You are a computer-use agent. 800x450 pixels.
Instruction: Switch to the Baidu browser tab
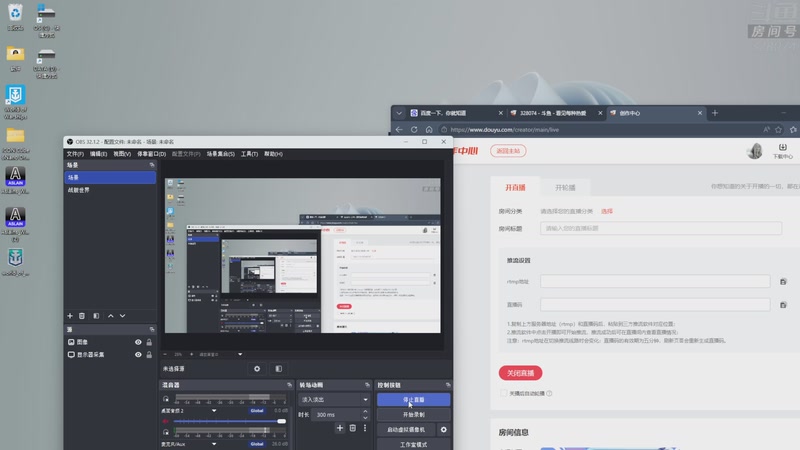(x=456, y=113)
